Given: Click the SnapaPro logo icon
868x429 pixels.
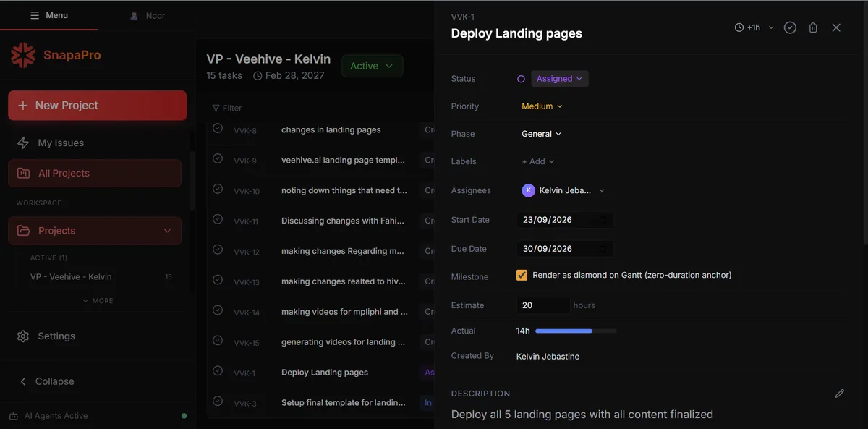Looking at the screenshot, I should point(23,55).
